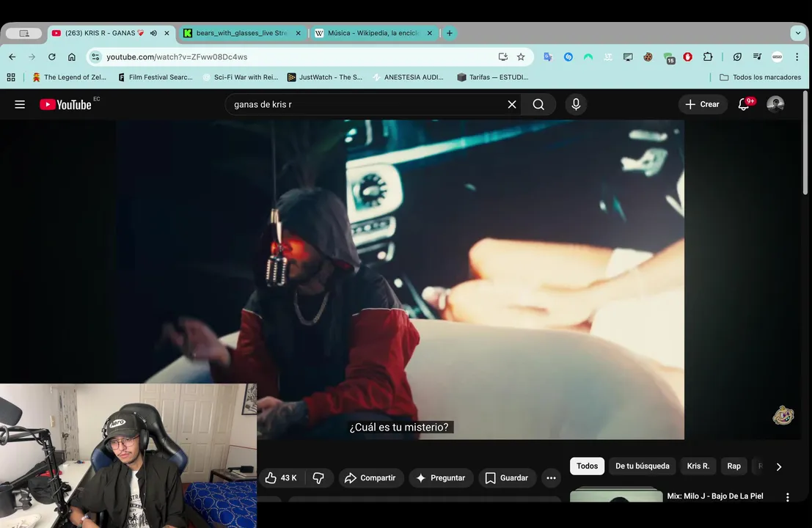This screenshot has width=812, height=528.
Task: Install app icon in address bar
Action: (502, 57)
